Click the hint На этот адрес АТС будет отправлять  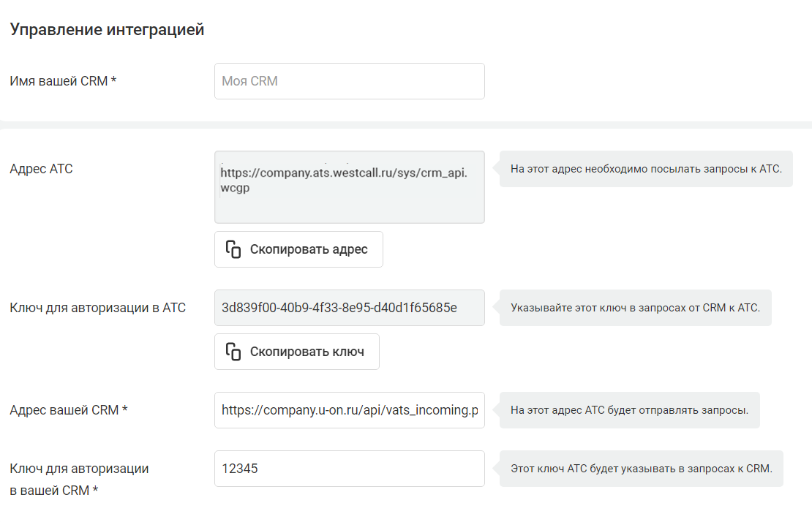pos(629,410)
